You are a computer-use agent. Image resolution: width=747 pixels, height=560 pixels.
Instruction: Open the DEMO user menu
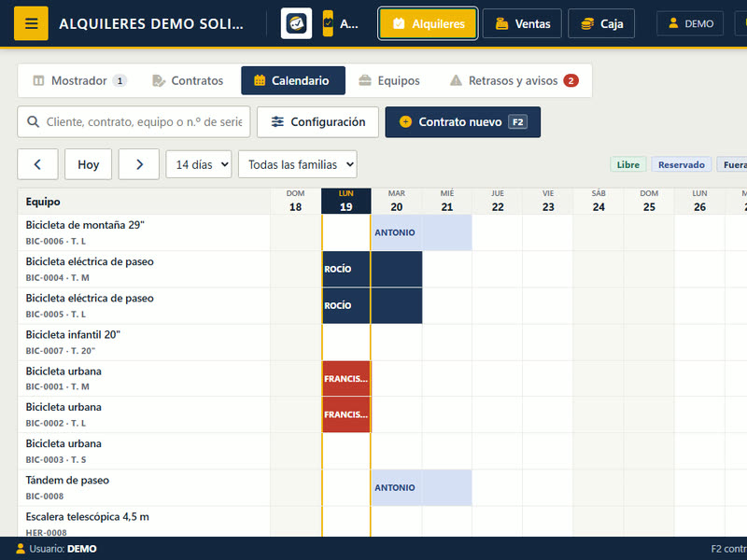pos(690,23)
